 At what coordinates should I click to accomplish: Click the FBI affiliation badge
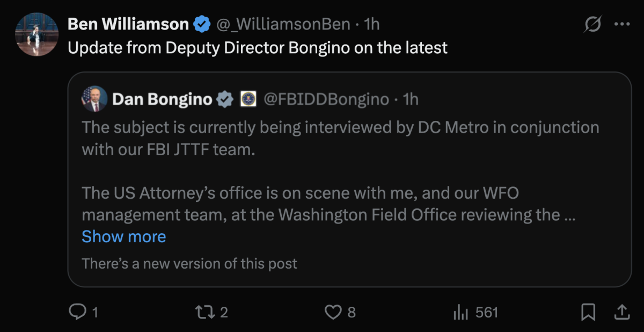(247, 99)
